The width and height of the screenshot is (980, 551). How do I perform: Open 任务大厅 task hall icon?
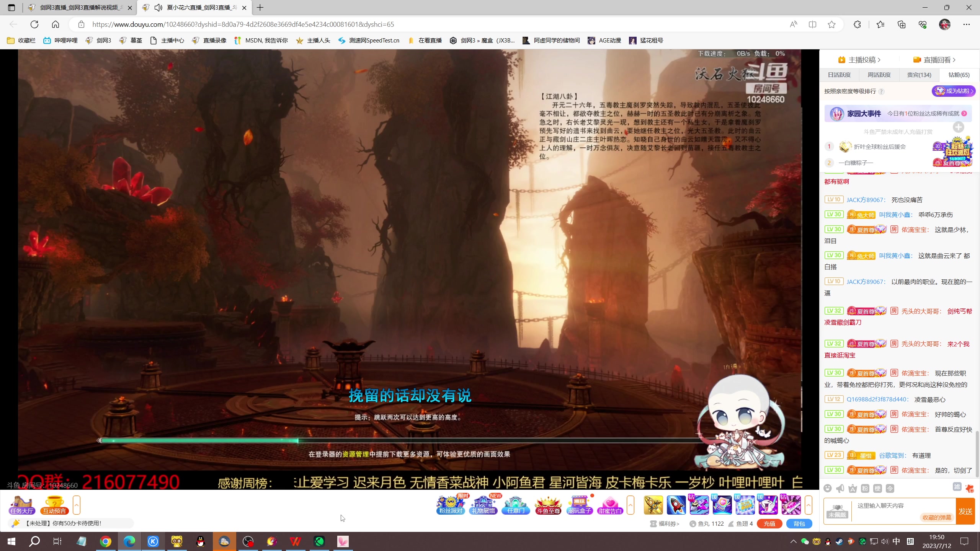tap(22, 505)
